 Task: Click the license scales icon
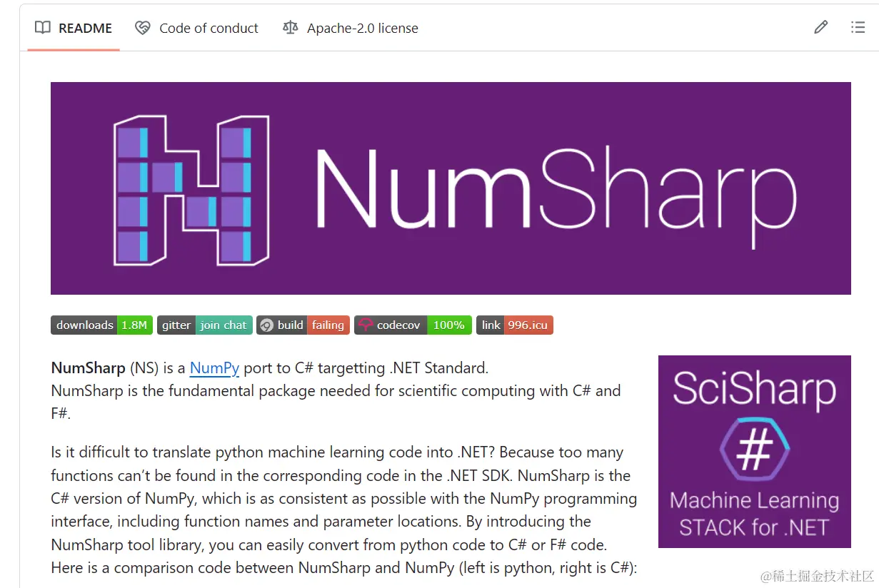[290, 28]
